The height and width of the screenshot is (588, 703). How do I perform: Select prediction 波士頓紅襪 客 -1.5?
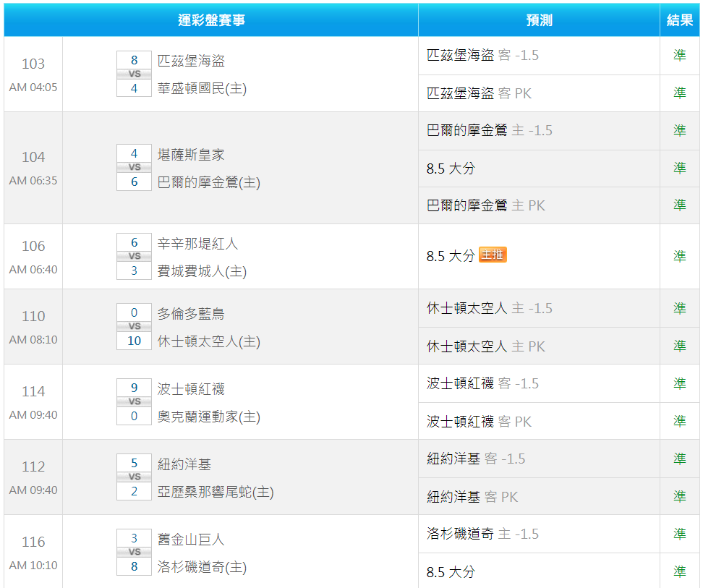click(483, 383)
